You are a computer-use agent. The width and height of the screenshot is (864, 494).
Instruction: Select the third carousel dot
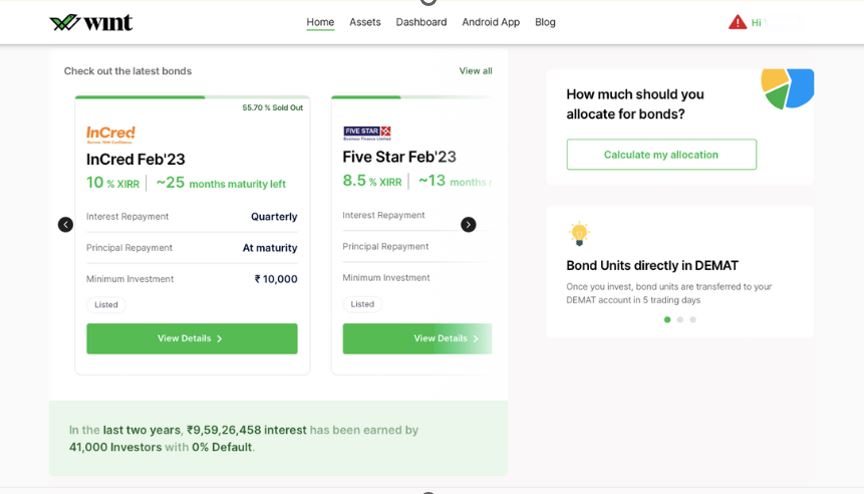click(693, 319)
